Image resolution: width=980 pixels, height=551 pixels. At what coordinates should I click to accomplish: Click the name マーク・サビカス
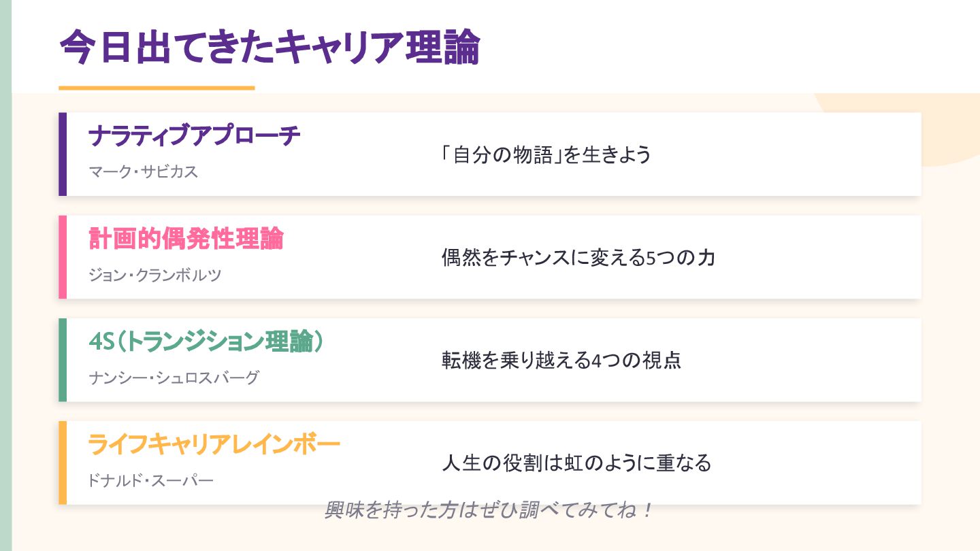143,171
